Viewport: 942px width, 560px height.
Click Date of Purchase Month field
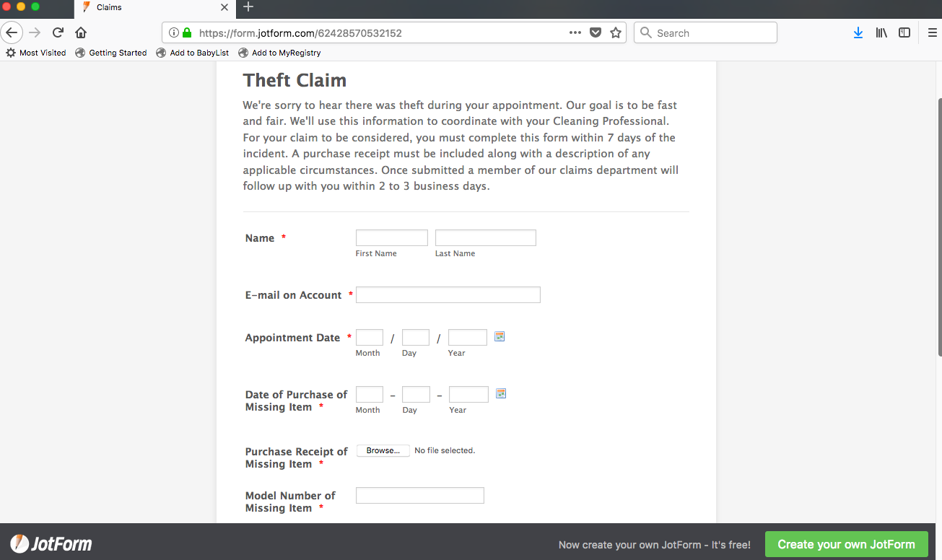[x=370, y=394]
